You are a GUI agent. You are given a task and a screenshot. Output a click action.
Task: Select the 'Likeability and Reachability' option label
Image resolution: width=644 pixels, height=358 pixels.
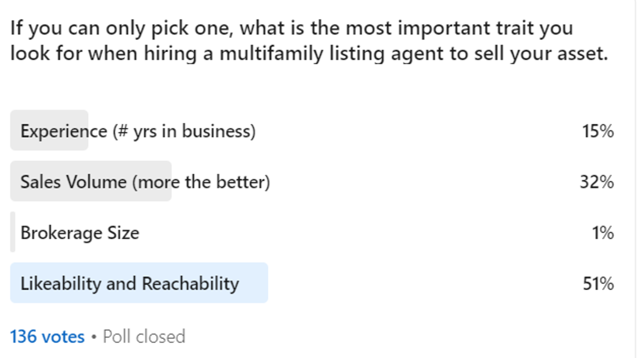(x=130, y=284)
